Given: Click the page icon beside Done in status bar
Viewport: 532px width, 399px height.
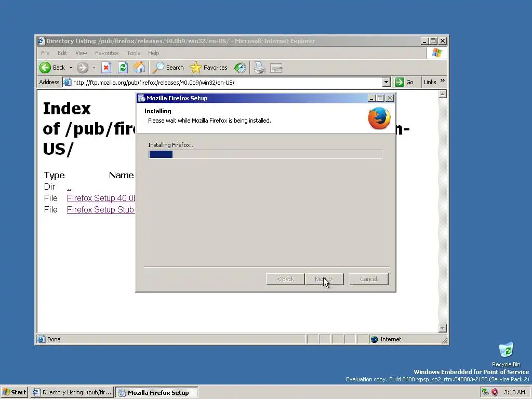Looking at the screenshot, I should 42,339.
